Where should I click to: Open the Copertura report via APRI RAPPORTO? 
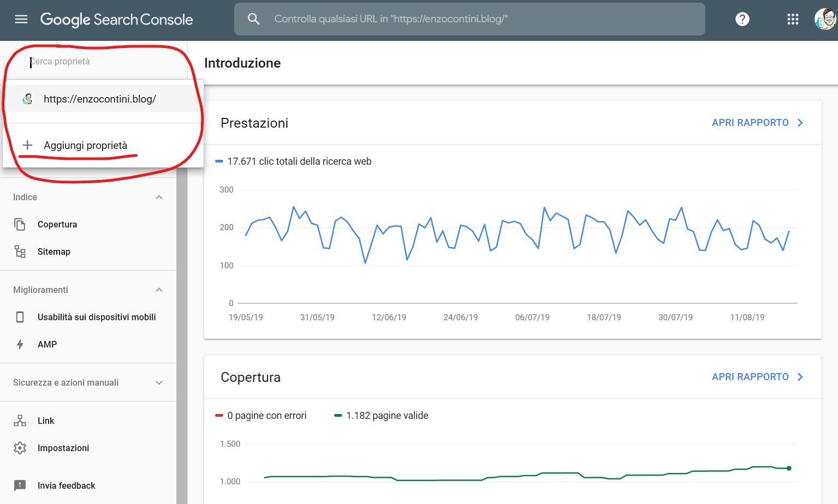click(x=757, y=377)
